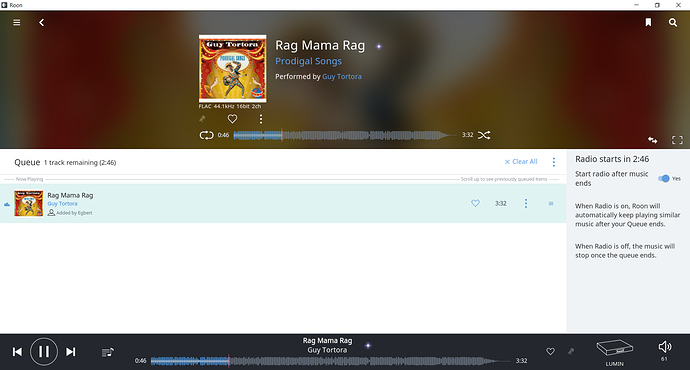Toggle loop mode next to 0:46
690x370 pixels.
click(x=206, y=135)
